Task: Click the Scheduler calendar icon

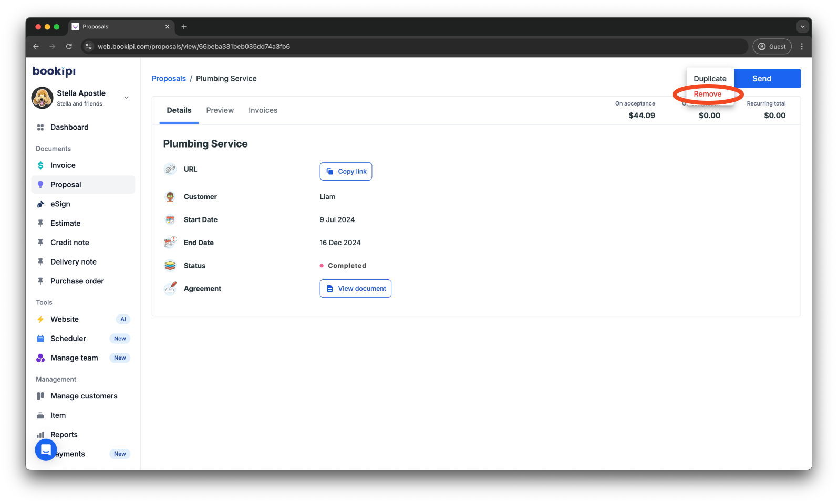Action: 40,339
